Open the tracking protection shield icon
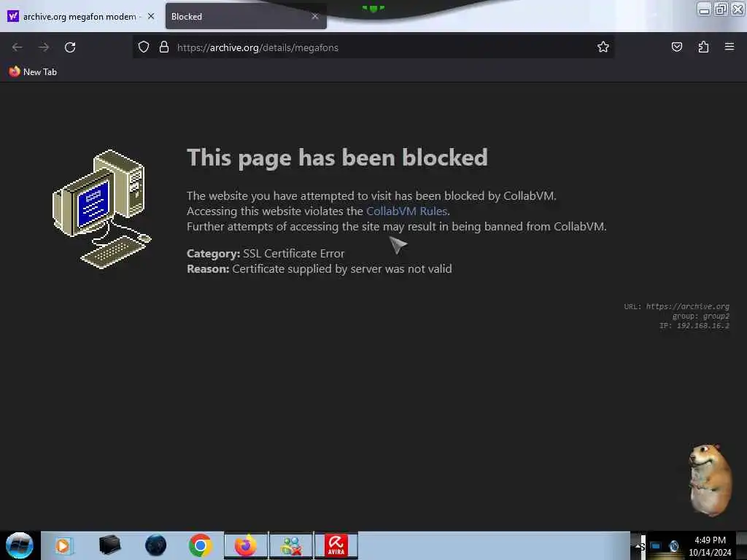 point(144,47)
